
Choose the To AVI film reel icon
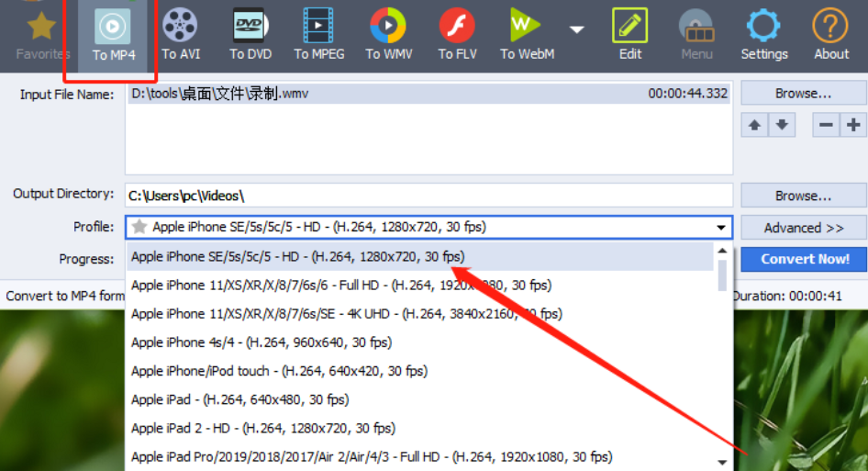[x=180, y=26]
